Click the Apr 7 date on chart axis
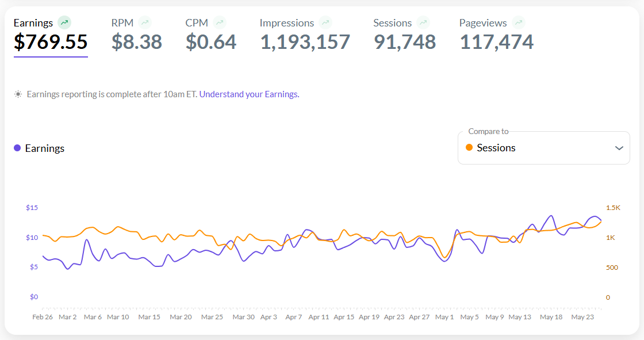644x340 pixels. tap(293, 317)
